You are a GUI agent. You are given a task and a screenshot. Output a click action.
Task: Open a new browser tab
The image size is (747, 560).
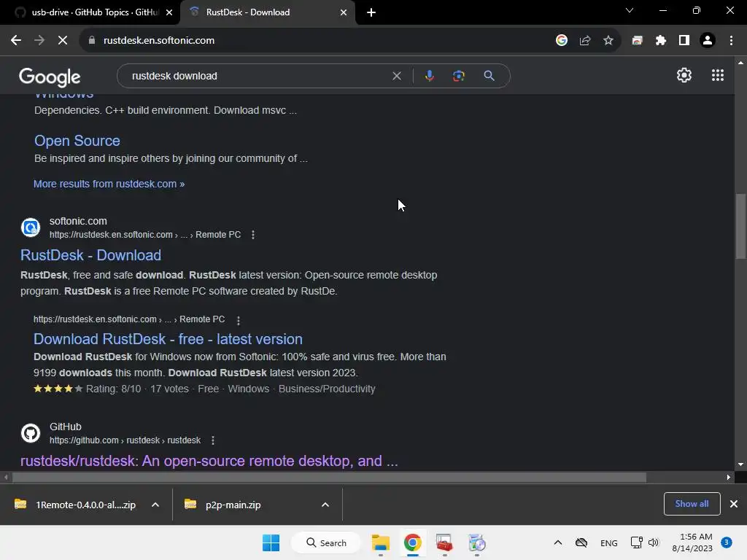[371, 12]
